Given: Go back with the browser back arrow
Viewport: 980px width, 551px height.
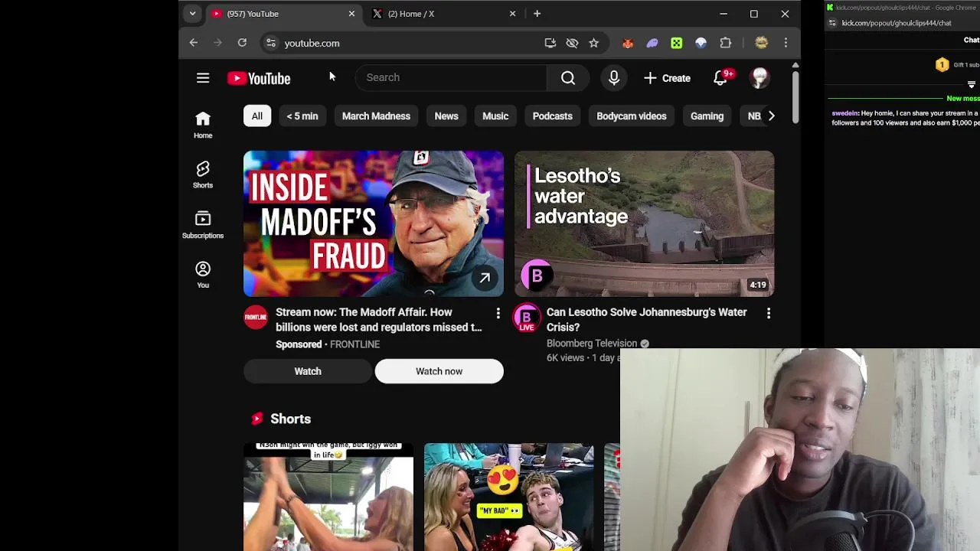Looking at the screenshot, I should [194, 43].
